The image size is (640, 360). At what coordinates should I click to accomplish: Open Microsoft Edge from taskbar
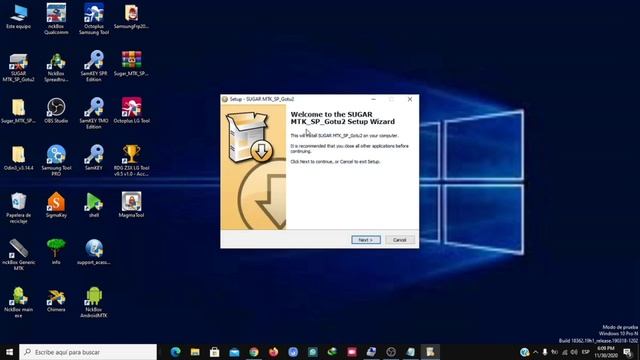176,352
